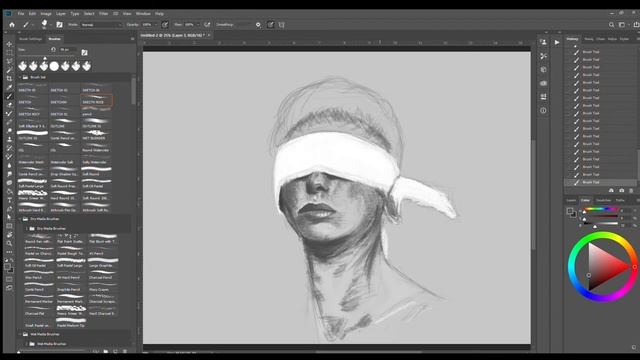The width and height of the screenshot is (640, 360).
Task: Create new document from current state
Action: point(611,190)
